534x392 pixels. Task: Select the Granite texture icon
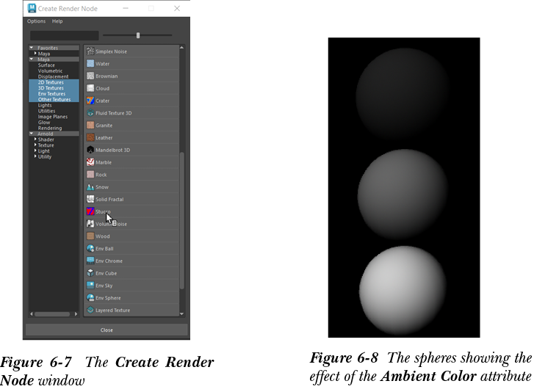point(90,126)
